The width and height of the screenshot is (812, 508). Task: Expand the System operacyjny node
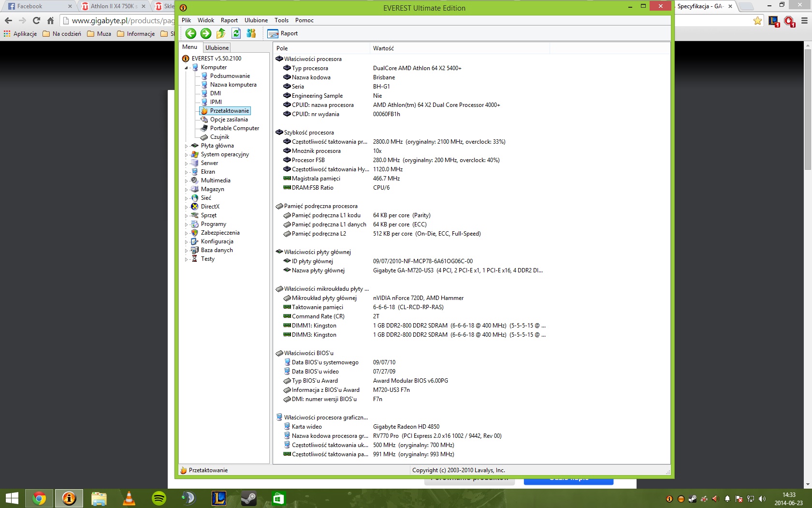186,155
